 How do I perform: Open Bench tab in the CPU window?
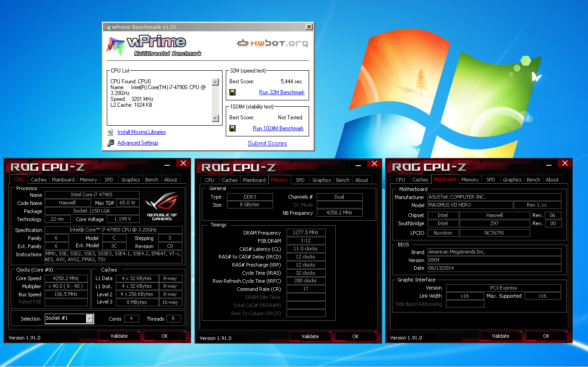point(152,180)
